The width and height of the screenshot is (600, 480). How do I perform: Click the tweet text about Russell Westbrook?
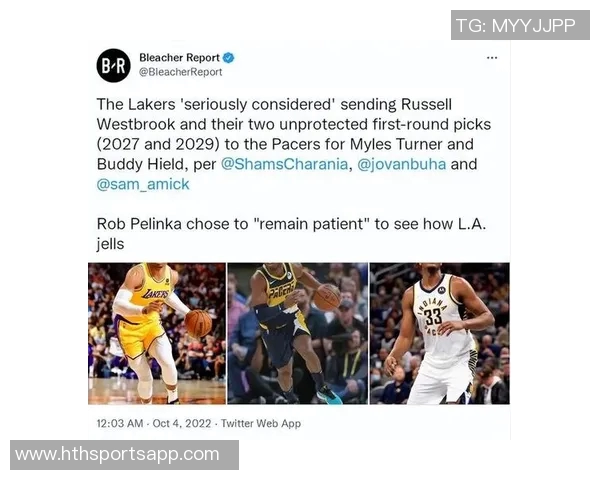(x=293, y=144)
